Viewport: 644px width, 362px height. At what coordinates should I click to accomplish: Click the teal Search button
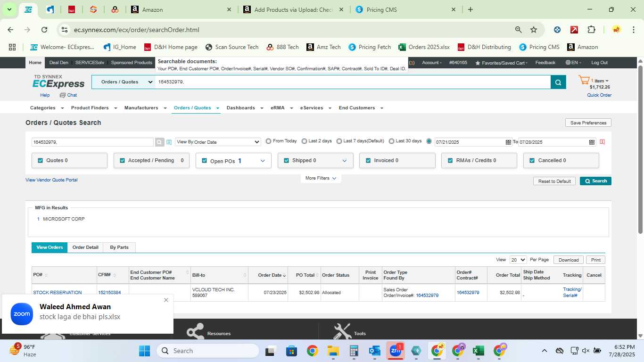pos(595,181)
